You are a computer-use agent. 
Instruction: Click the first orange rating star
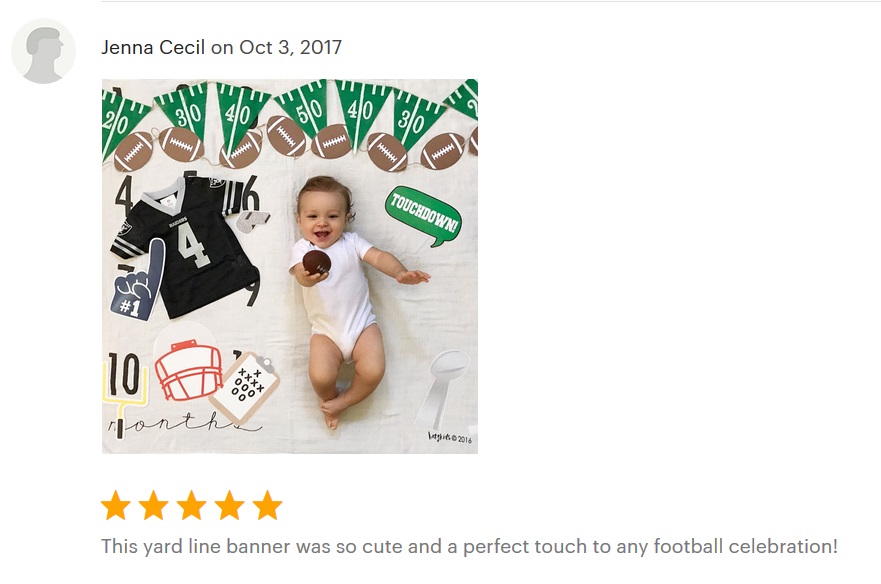point(116,505)
